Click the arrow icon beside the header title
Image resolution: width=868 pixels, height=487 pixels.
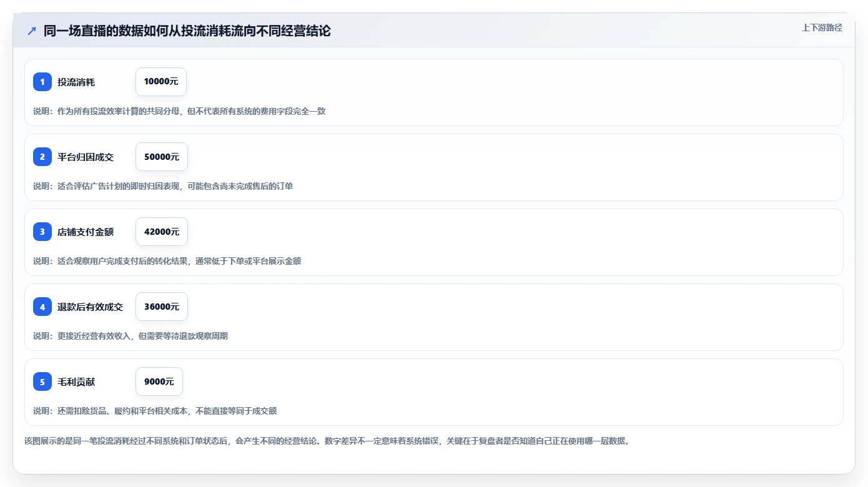[x=32, y=31]
